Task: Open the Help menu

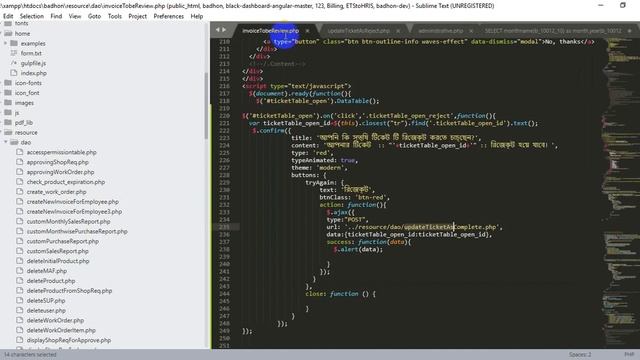Action: coord(197,16)
